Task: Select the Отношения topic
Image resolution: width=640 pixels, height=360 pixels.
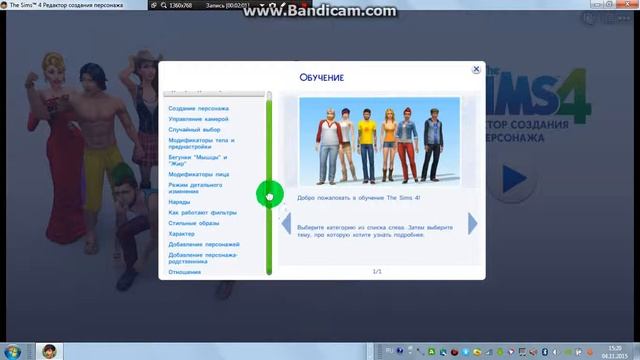Action: [x=184, y=272]
